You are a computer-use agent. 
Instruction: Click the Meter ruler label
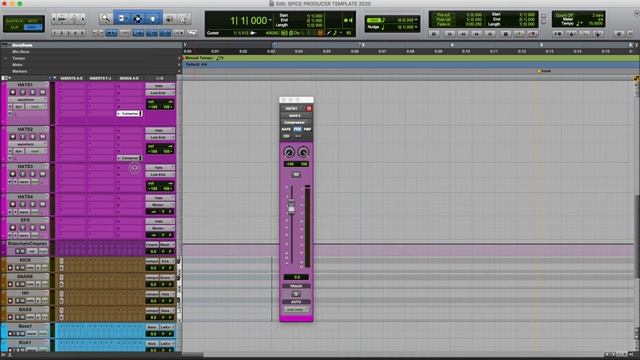coord(18,65)
